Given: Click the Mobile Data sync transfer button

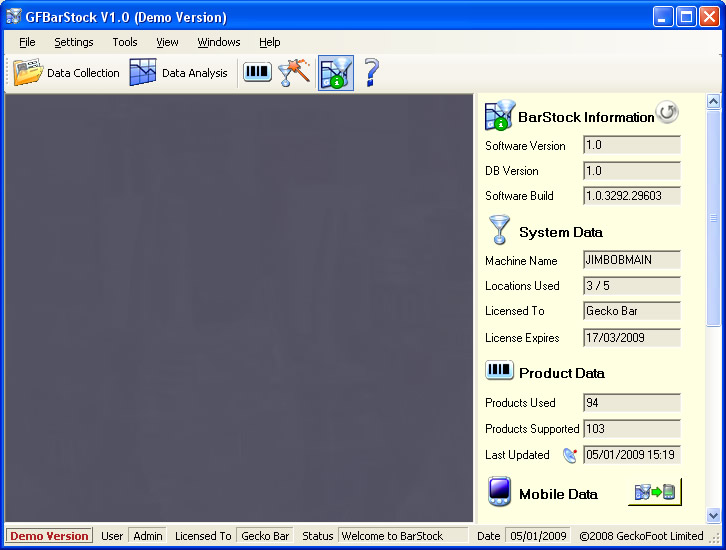Looking at the screenshot, I should tap(655, 492).
